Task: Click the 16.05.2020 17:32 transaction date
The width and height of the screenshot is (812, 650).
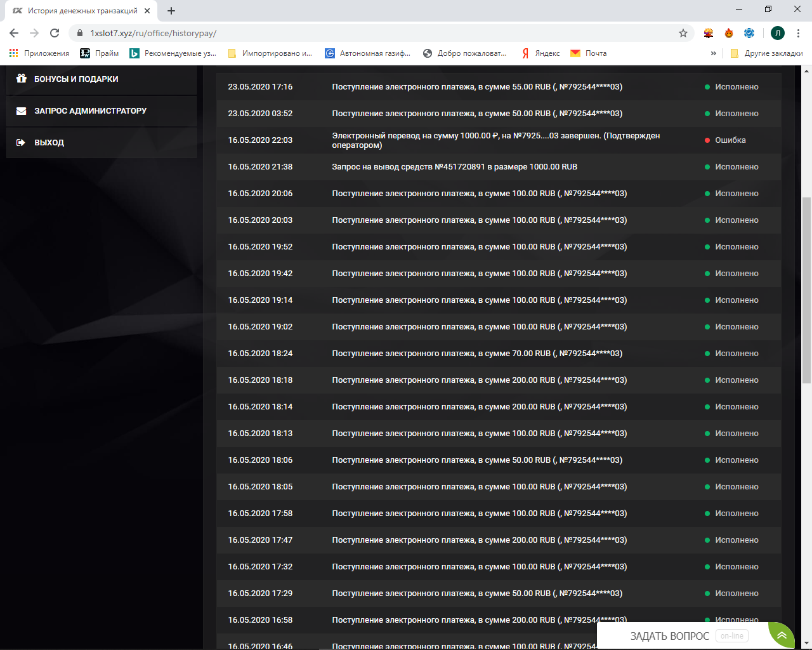Action: 260,567
